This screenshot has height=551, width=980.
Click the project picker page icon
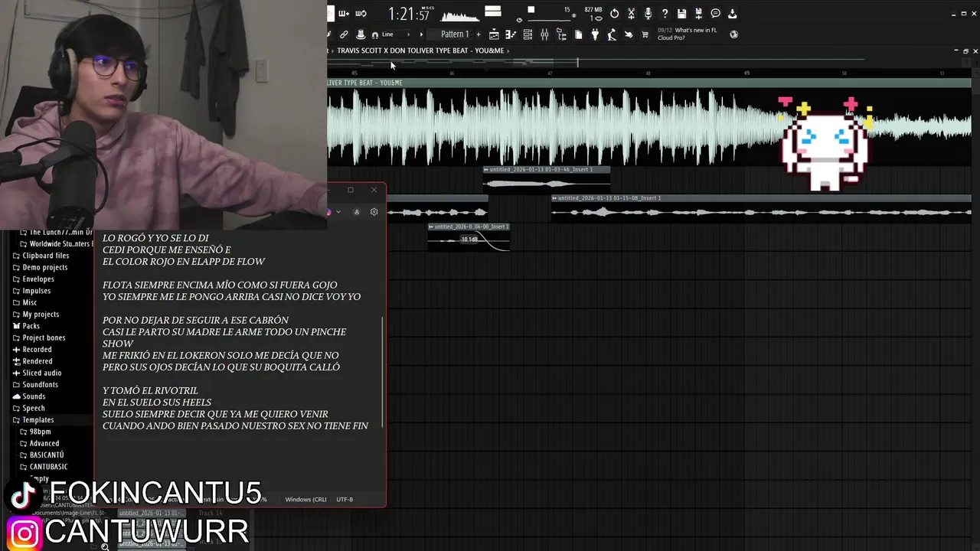(x=578, y=34)
